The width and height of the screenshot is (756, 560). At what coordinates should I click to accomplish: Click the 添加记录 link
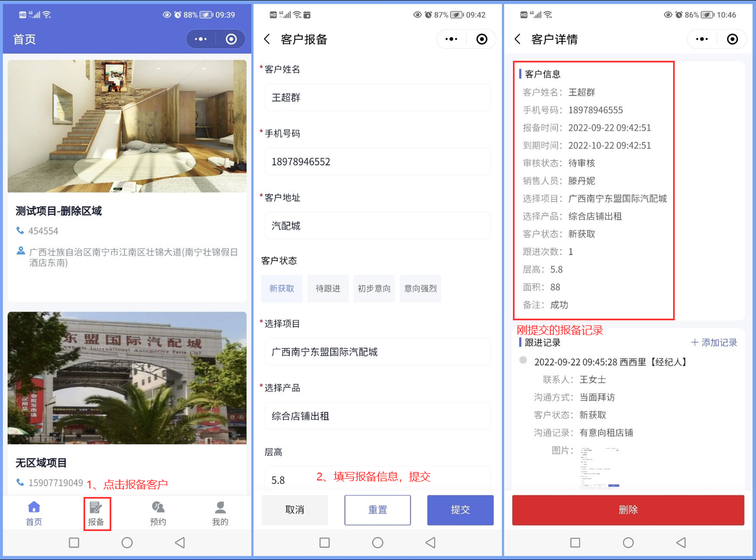pyautogui.click(x=714, y=342)
